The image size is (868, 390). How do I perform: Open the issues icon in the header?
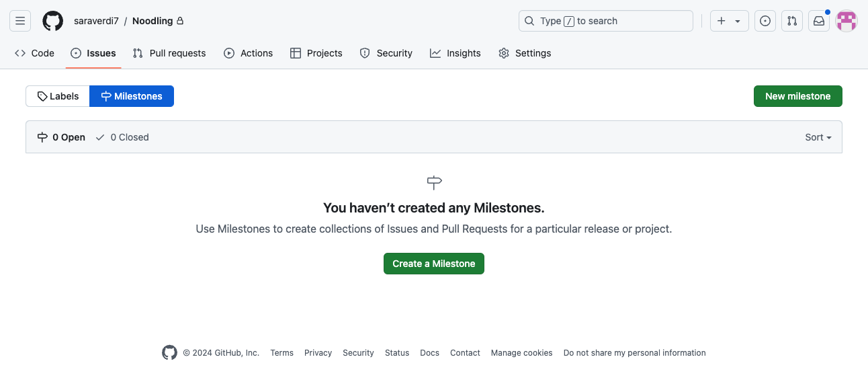tap(765, 20)
